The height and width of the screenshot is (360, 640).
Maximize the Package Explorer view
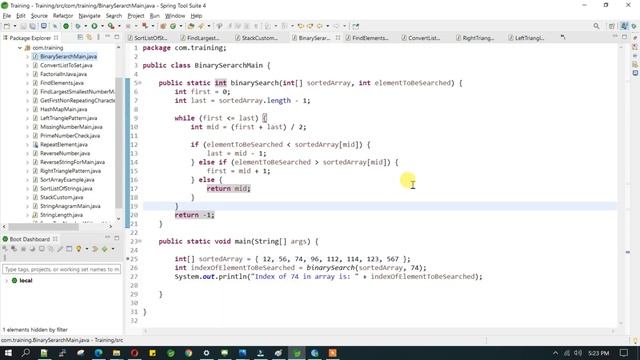117,37
